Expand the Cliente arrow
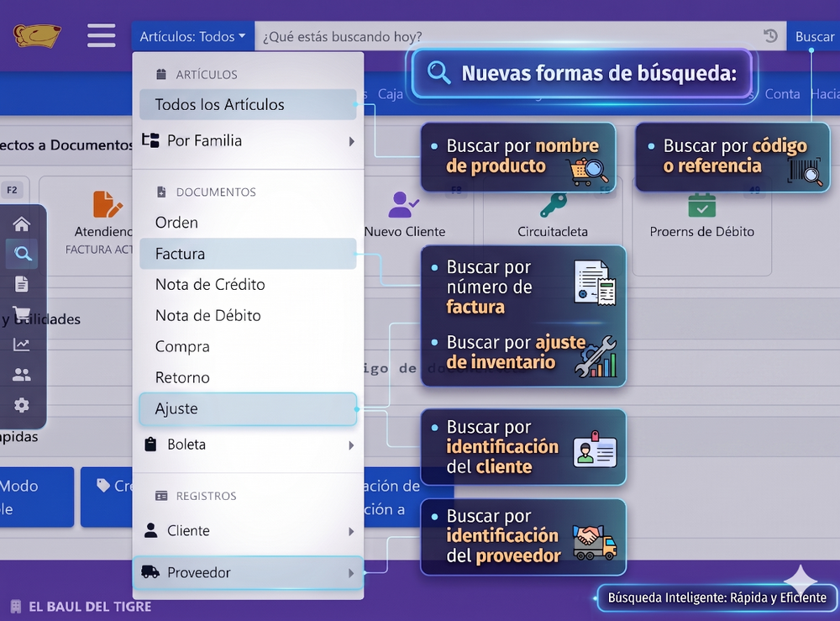 (x=351, y=532)
